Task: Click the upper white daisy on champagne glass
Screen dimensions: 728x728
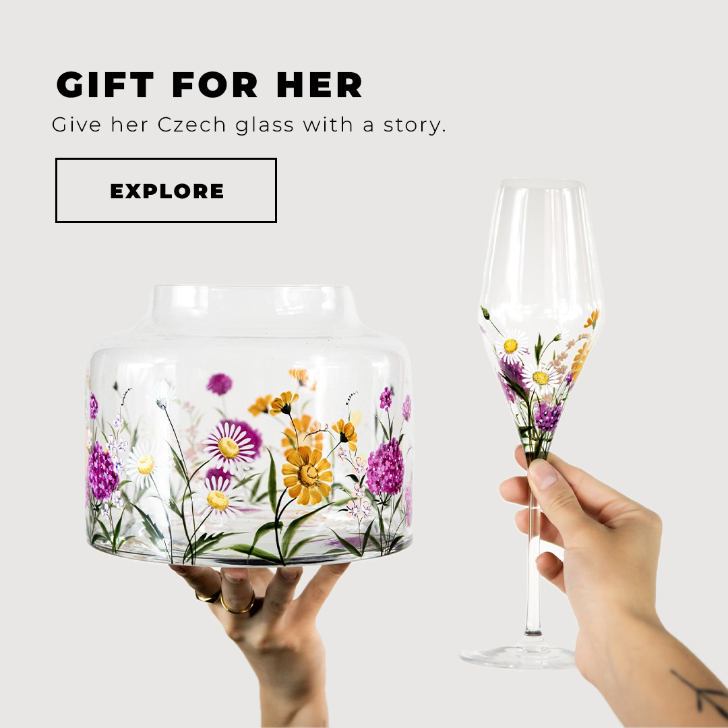Action: (511, 346)
